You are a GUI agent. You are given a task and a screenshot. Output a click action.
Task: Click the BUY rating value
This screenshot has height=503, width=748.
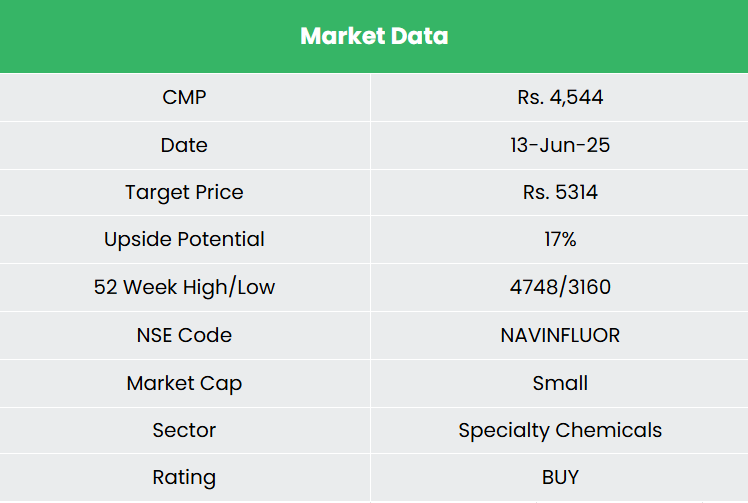click(x=560, y=478)
